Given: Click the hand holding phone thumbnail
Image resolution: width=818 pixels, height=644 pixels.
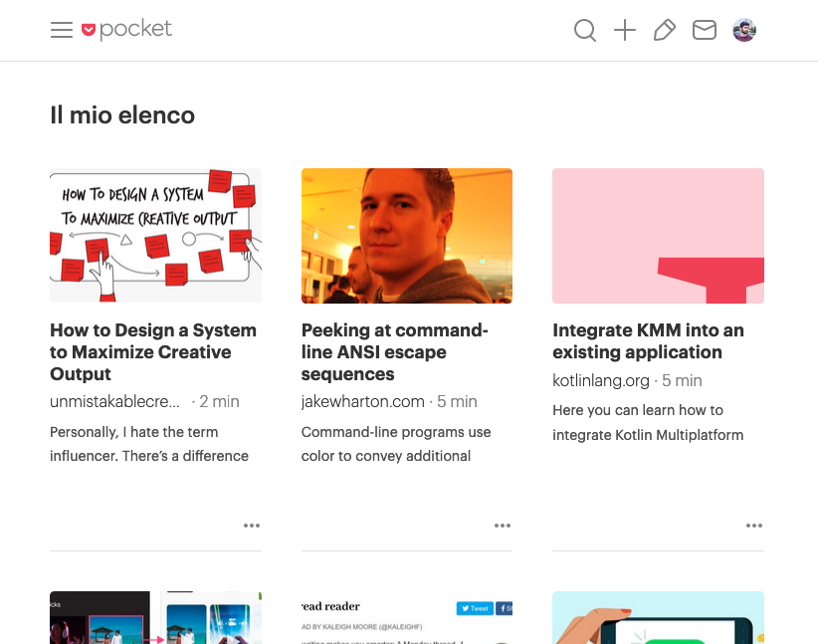Looking at the screenshot, I should tap(658, 617).
